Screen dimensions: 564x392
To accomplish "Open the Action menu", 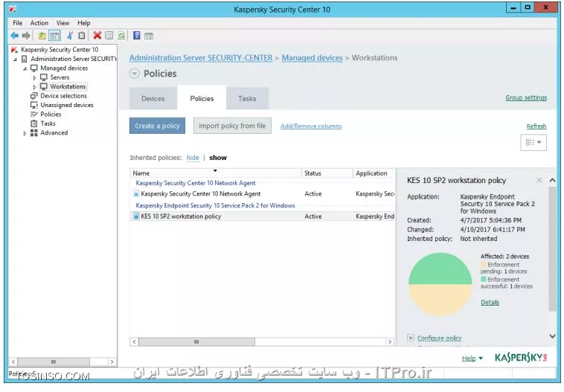I will click(x=39, y=23).
